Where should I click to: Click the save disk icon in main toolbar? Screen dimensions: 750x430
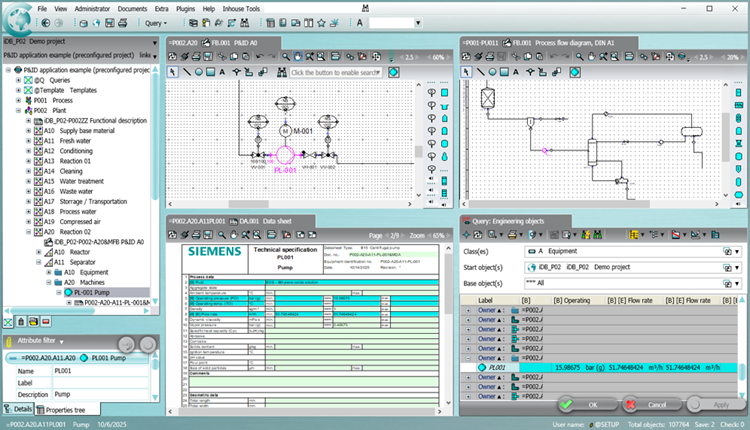click(110, 23)
